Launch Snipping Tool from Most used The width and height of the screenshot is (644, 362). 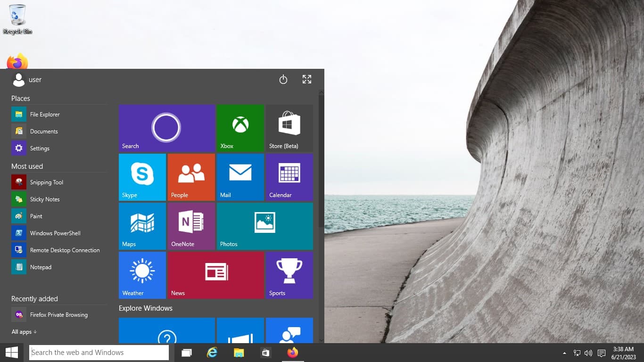(x=59, y=182)
